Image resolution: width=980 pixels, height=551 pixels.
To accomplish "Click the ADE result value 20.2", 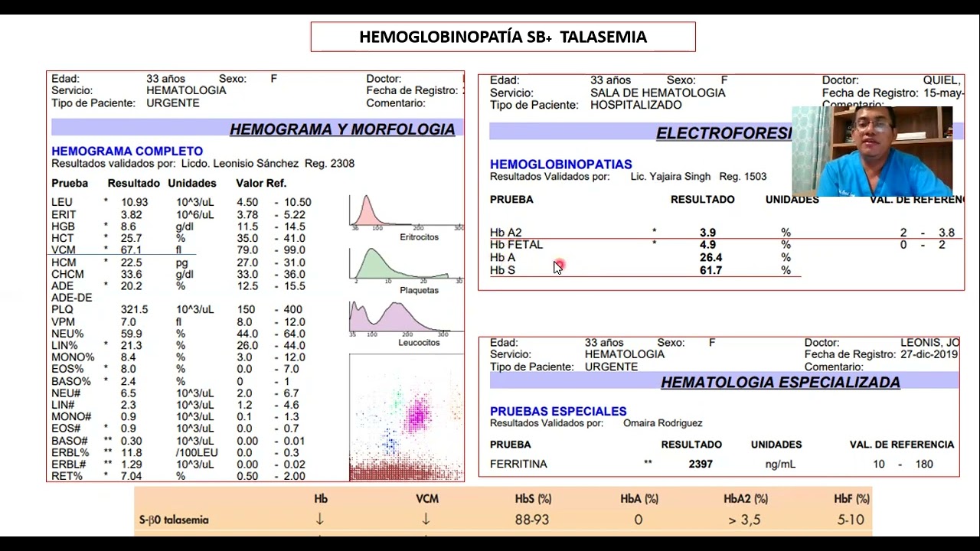I will point(131,286).
